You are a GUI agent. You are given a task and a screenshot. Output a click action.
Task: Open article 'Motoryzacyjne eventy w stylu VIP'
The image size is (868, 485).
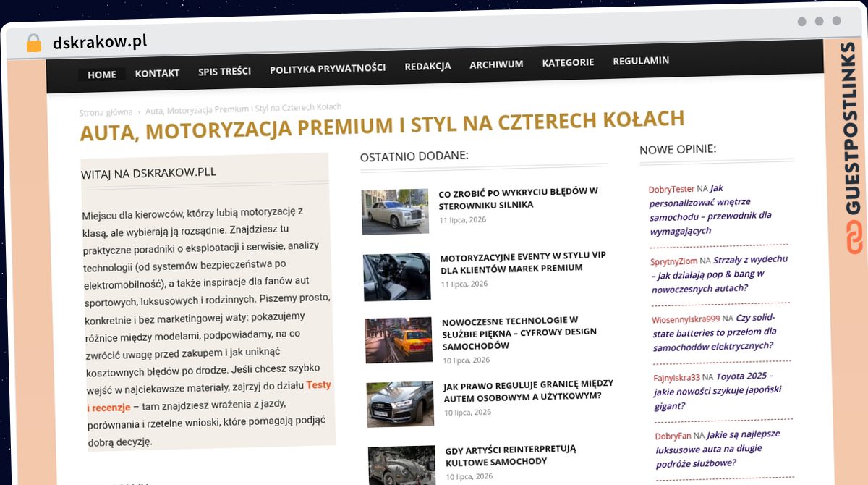tap(523, 261)
